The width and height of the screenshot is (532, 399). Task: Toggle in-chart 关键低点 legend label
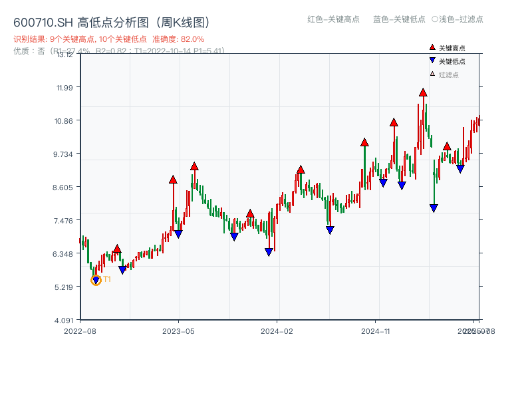click(452, 61)
